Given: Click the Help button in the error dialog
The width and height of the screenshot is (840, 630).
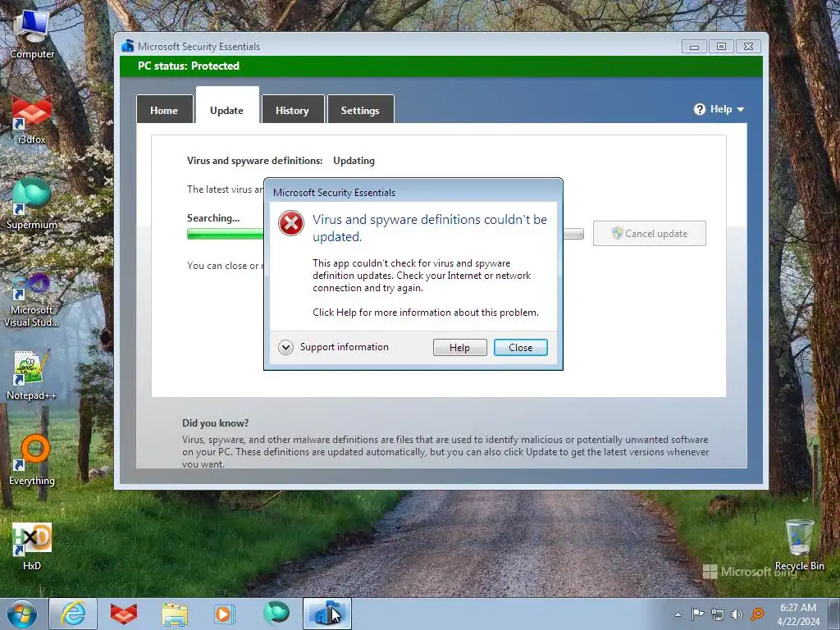Looking at the screenshot, I should click(459, 348).
